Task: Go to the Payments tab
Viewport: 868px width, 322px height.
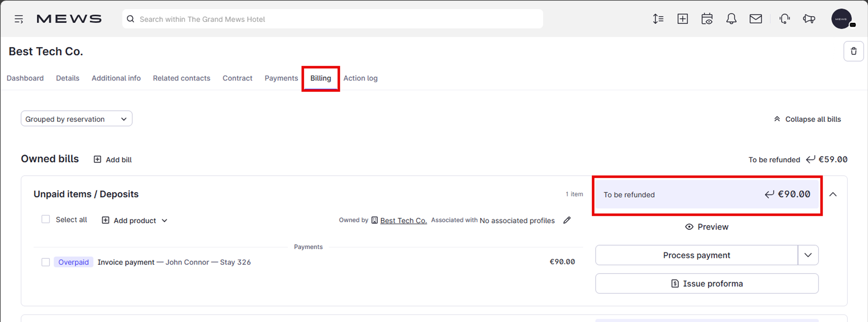Action: (x=281, y=78)
